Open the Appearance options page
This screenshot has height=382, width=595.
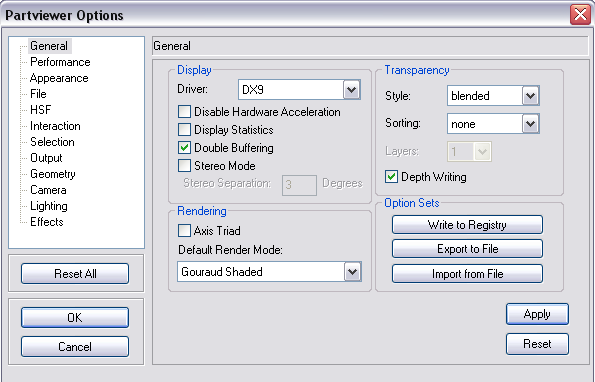tap(59, 78)
